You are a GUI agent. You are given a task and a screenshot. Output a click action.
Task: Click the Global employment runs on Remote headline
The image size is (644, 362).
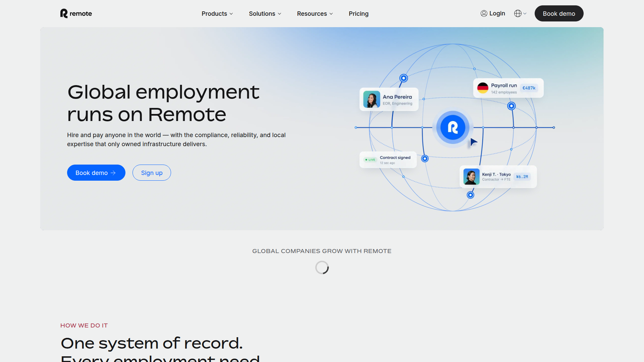pyautogui.click(x=163, y=103)
